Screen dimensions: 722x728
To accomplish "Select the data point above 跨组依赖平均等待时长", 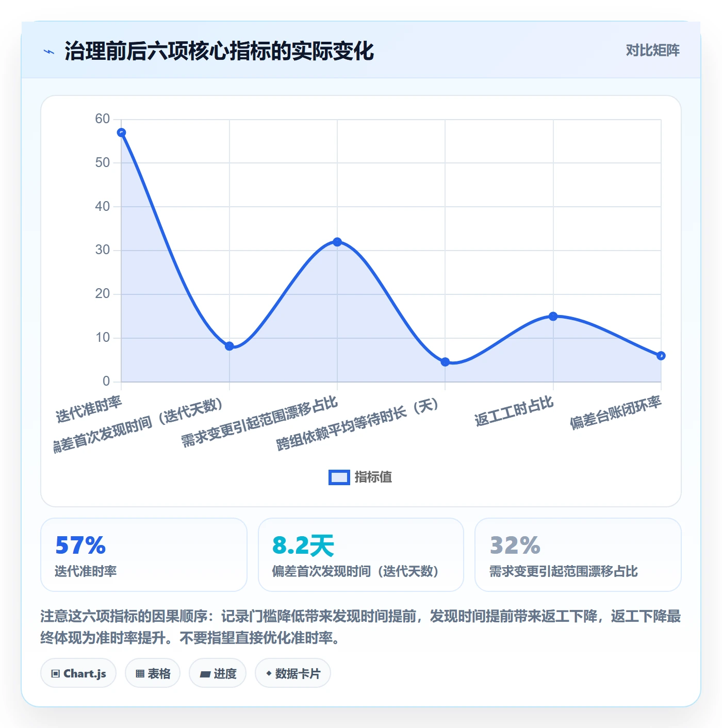I will pyautogui.click(x=445, y=362).
